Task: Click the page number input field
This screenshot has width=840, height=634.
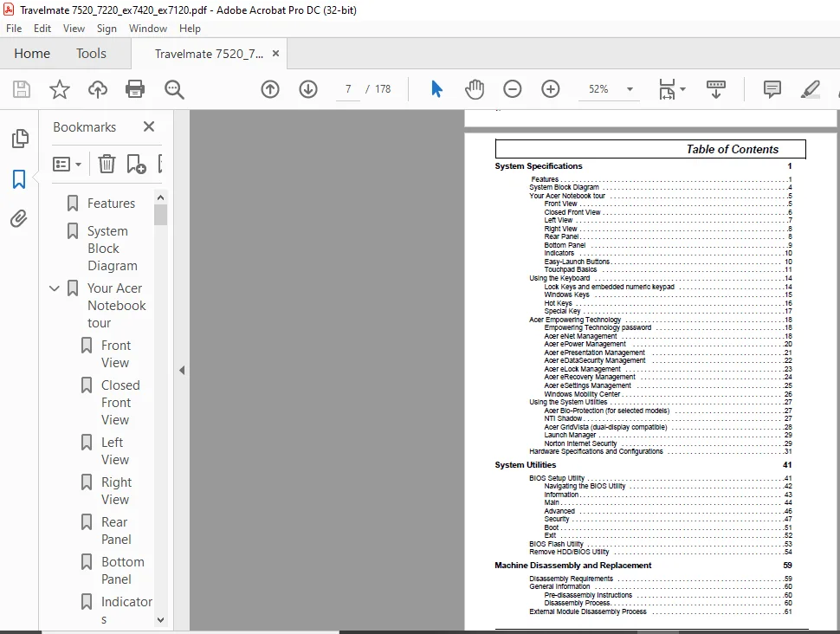Action: coord(348,89)
